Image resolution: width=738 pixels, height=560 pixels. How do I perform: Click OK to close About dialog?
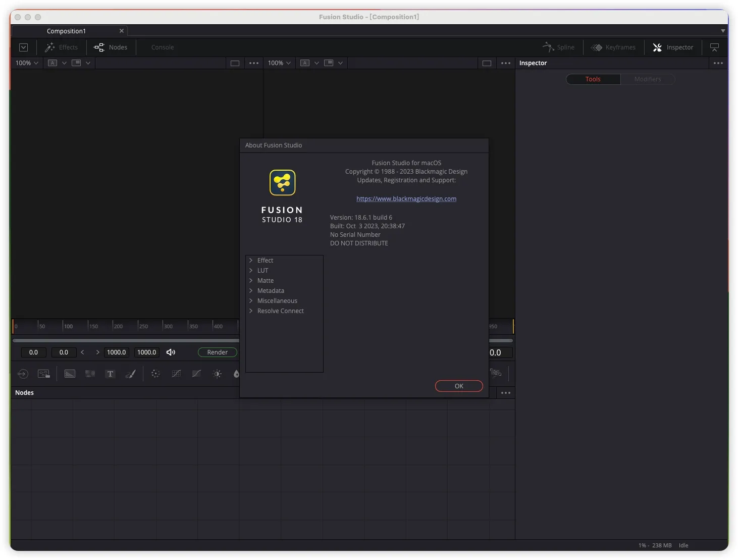[x=459, y=386]
